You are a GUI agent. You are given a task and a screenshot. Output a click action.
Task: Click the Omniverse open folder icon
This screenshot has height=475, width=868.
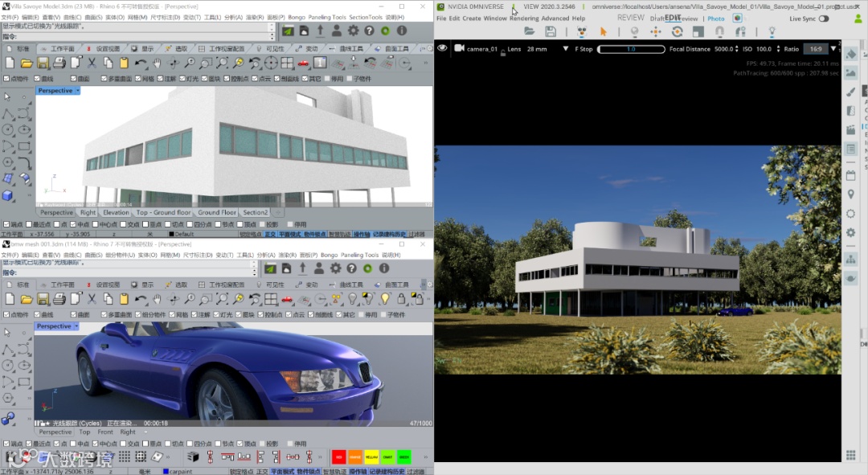coord(529,31)
